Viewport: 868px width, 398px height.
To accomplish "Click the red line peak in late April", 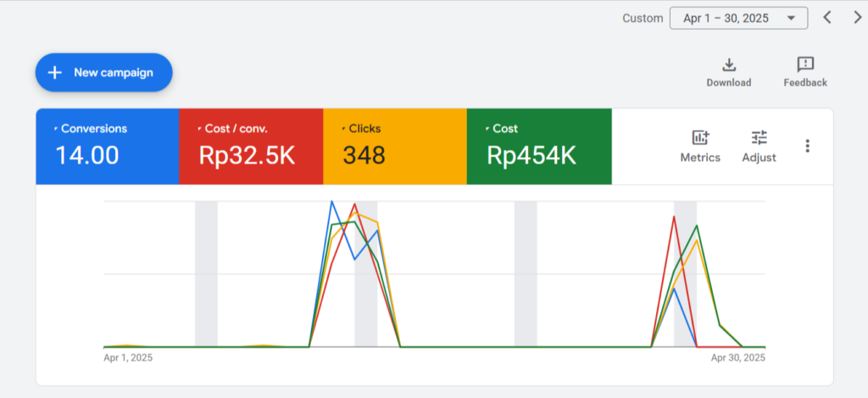I will pos(674,217).
